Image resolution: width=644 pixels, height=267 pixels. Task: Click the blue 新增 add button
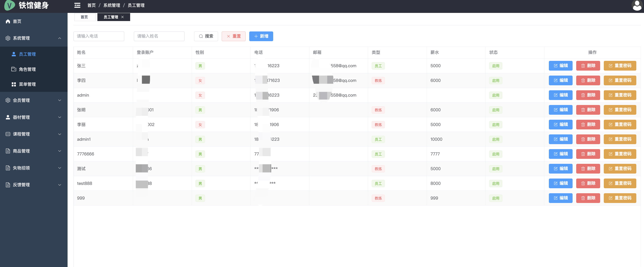pos(261,36)
